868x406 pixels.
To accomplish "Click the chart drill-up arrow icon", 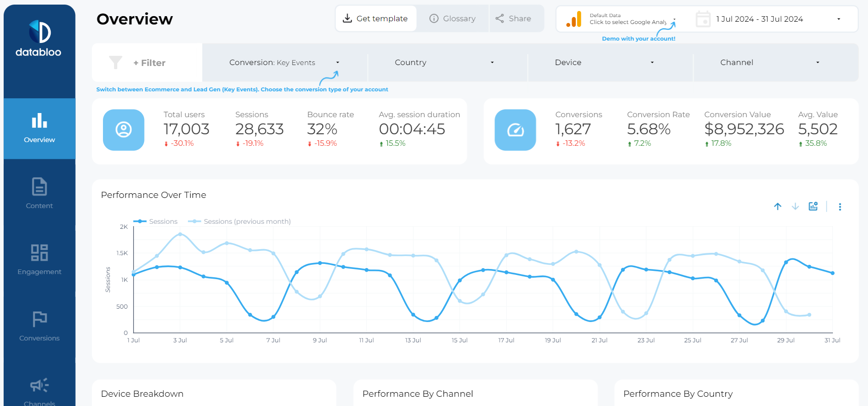I will (x=778, y=206).
